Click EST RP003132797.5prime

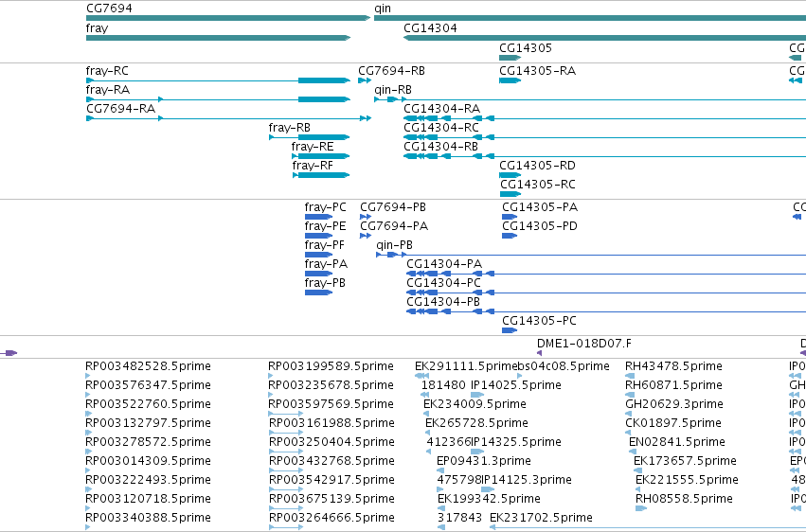tap(148, 423)
